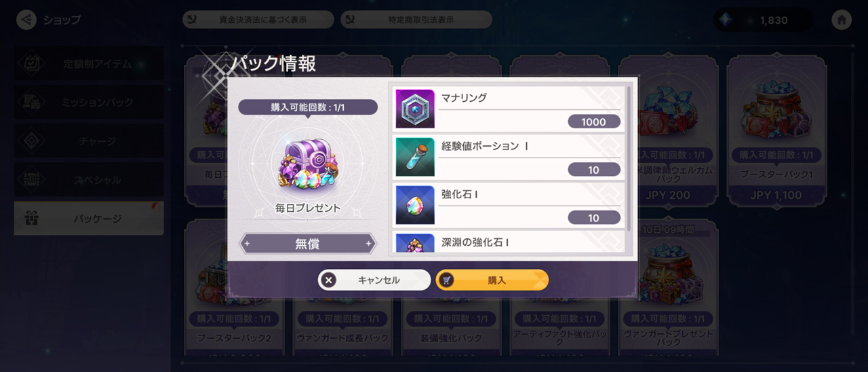Open the 資金決済法に基づく表示 link
This screenshot has height=372, width=868.
point(258,20)
